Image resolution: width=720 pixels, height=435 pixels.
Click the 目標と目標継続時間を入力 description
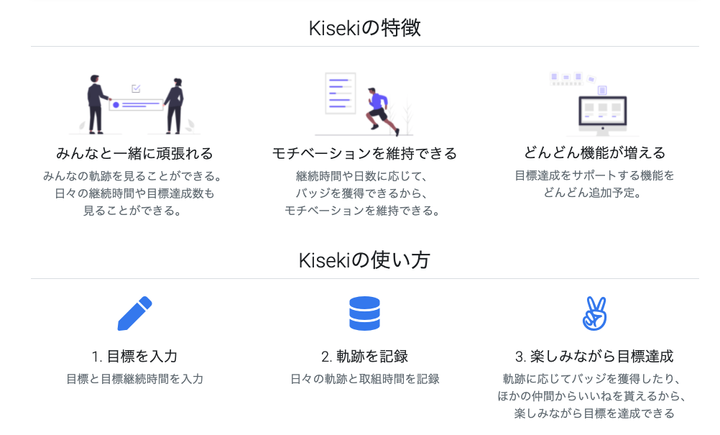tap(134, 379)
